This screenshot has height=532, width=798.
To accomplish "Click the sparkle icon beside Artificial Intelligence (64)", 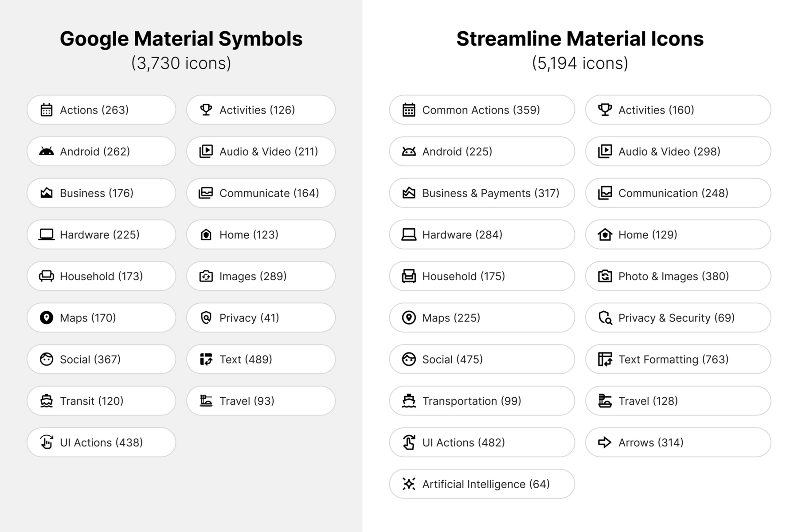I will coord(409,484).
